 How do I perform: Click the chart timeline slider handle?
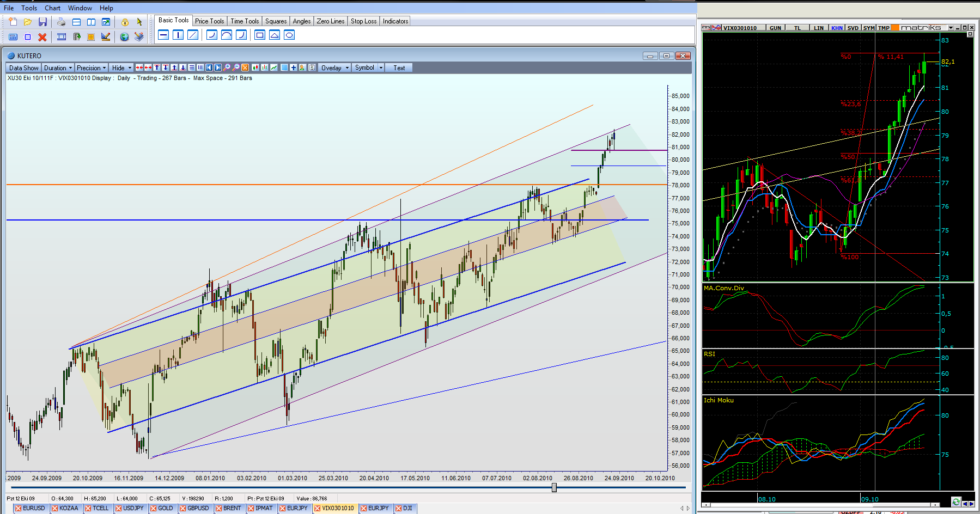pos(554,487)
